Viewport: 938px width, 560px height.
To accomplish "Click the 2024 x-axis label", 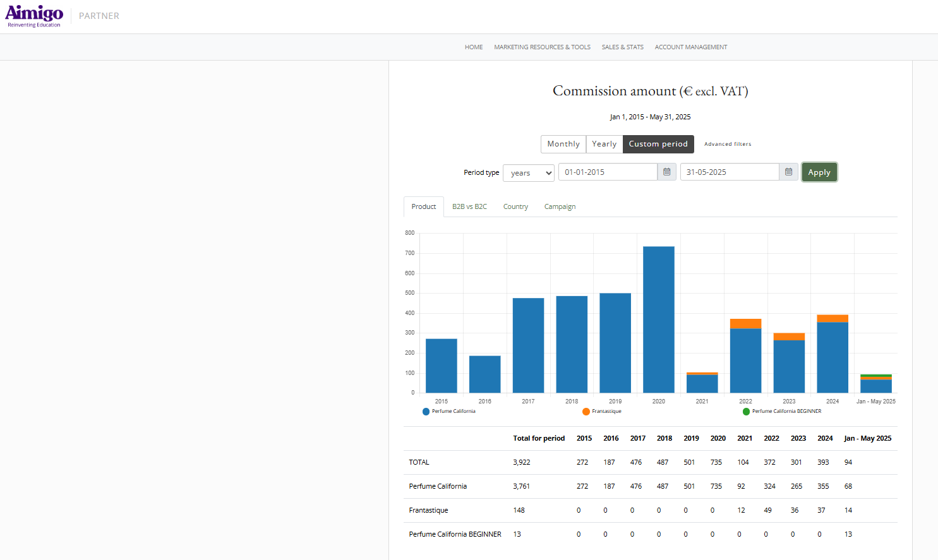I will (x=833, y=402).
